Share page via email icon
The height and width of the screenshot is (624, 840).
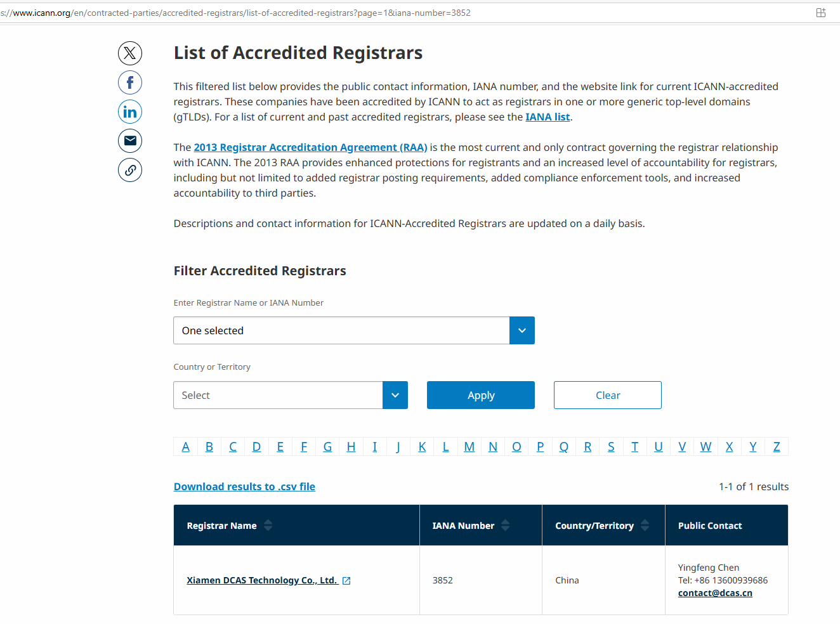point(130,141)
